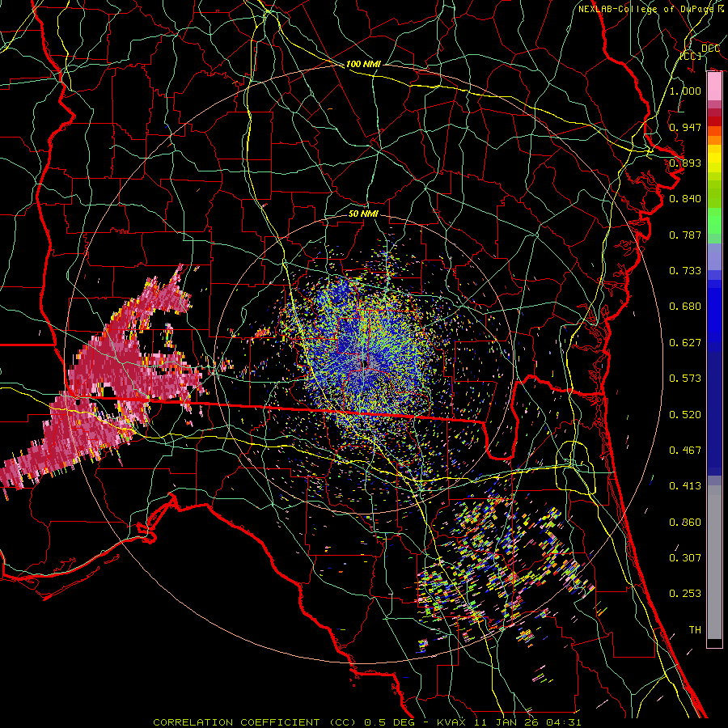Image resolution: width=728 pixels, height=728 pixels.
Task: Click the 0.947 legend value
Action: click(685, 127)
